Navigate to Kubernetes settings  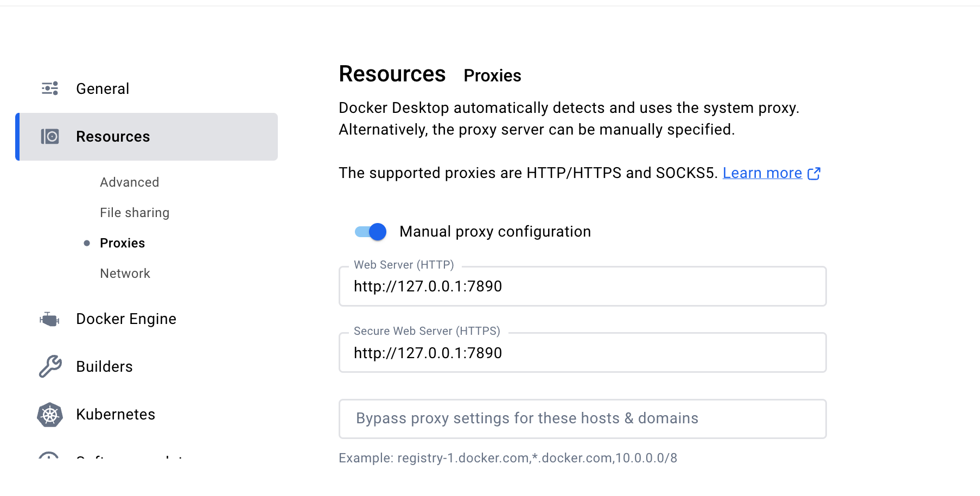tap(116, 415)
